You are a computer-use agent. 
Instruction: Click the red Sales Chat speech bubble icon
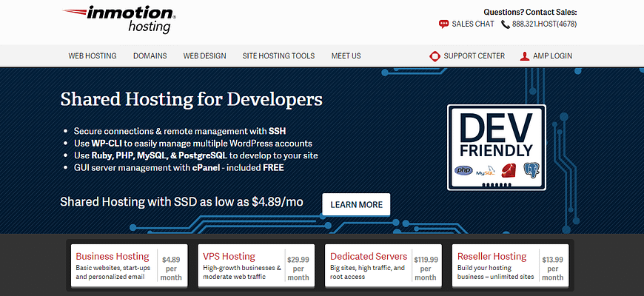tap(443, 24)
